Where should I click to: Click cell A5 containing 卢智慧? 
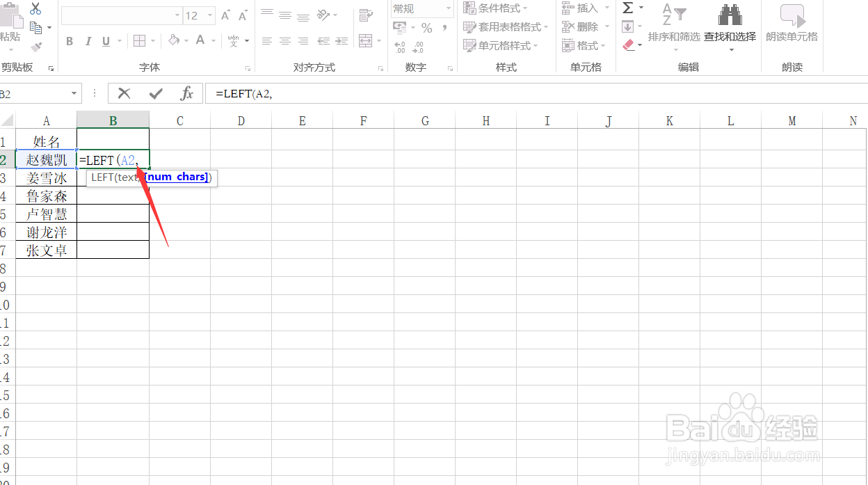47,214
